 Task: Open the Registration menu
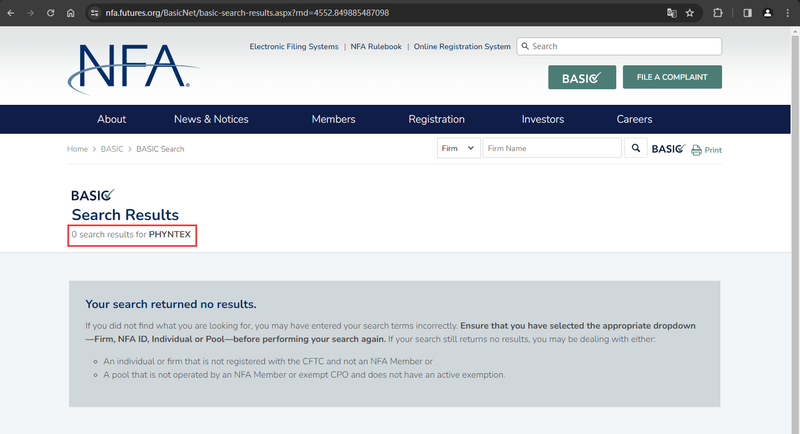coord(436,119)
